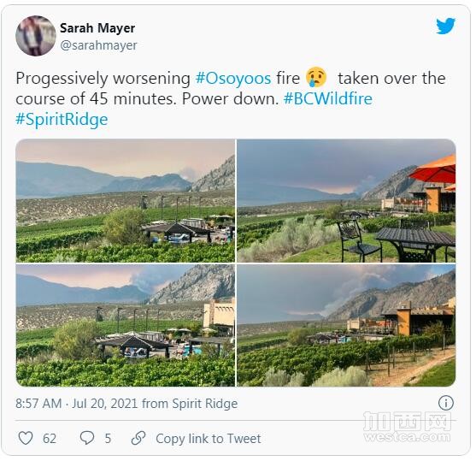
Task: Follow the #SpiritRidge hashtag link
Action: pos(62,119)
